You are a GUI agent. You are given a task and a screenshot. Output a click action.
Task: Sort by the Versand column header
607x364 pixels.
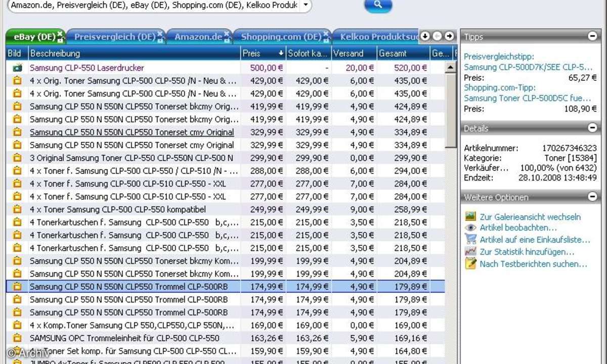[x=354, y=53]
